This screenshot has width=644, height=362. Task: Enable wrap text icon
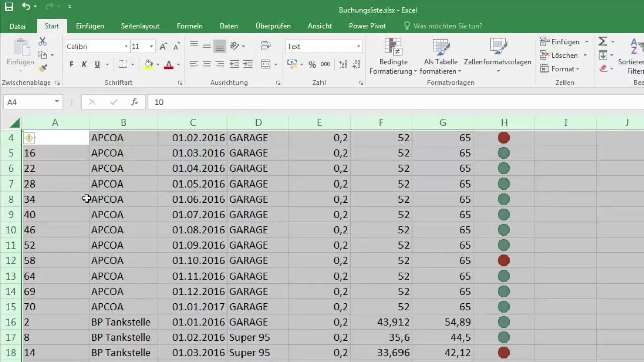tap(266, 46)
